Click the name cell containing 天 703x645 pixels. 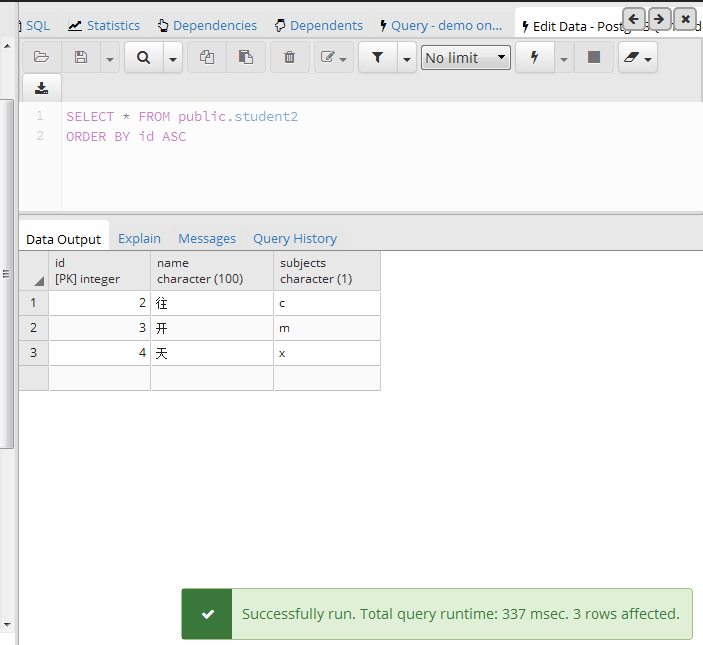point(212,353)
